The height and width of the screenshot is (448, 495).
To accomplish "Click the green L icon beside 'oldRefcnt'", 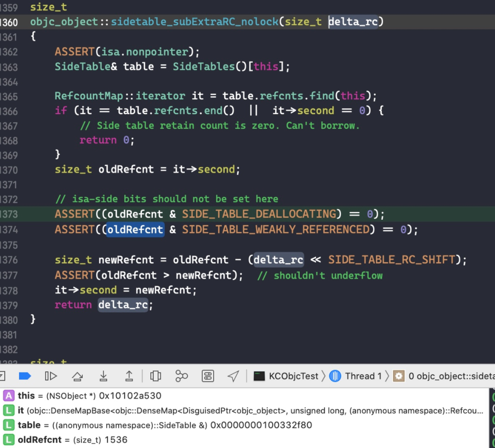I will click(x=9, y=440).
